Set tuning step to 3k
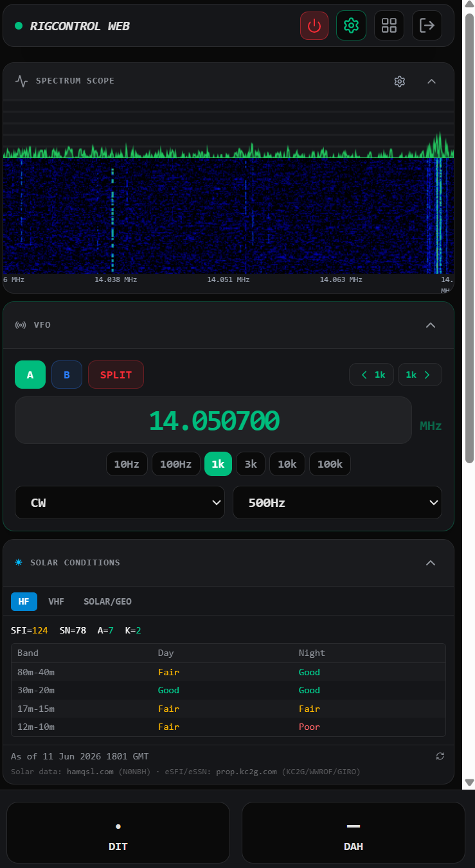 pyautogui.click(x=251, y=464)
